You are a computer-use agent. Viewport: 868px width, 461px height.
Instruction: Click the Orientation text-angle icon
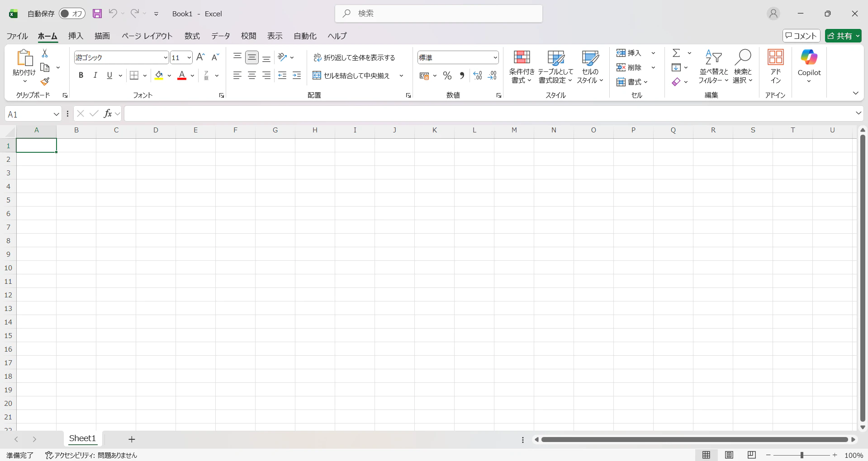282,57
